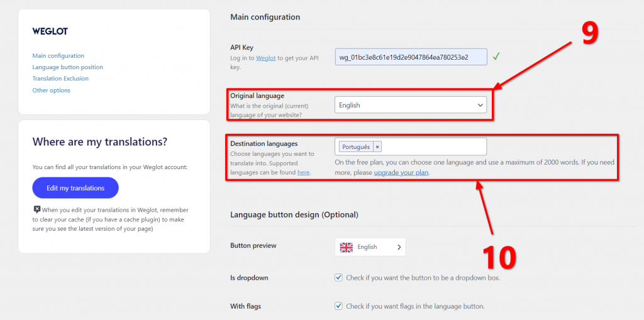Click the API Key label
Image resolution: width=644 pixels, height=320 pixels.
pos(242,48)
